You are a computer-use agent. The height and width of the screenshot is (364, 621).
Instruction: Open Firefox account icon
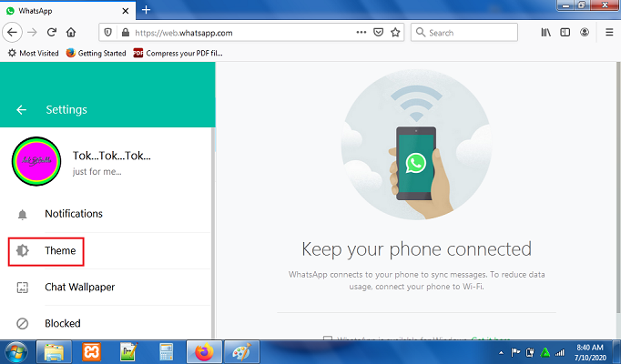coord(585,33)
